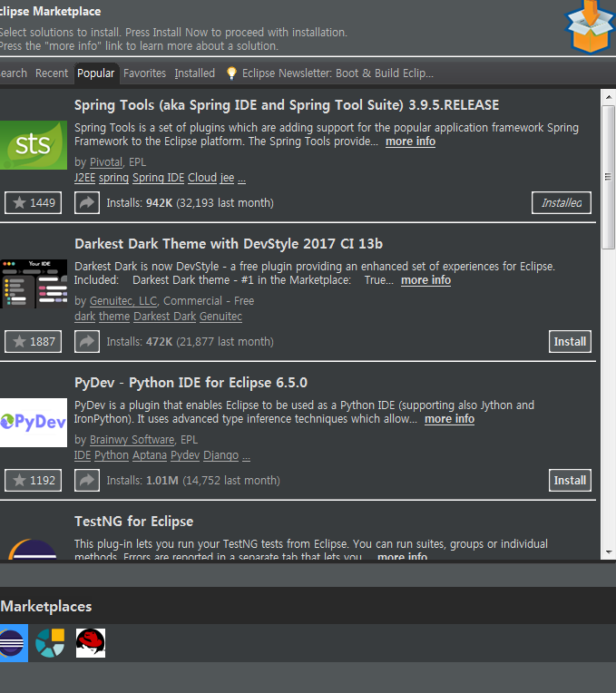Install the Darkest Dark Theme plugin

tap(570, 342)
